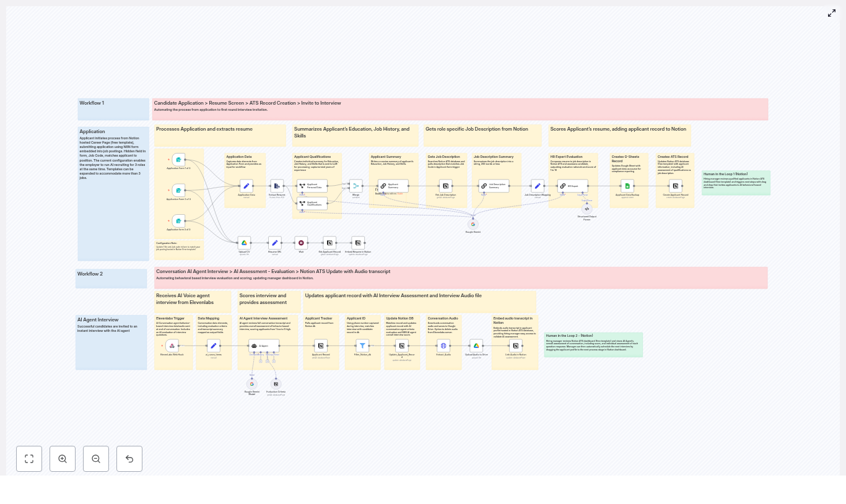846x504 pixels.
Task: Open the Structured Output Parser node
Action: pyautogui.click(x=587, y=209)
